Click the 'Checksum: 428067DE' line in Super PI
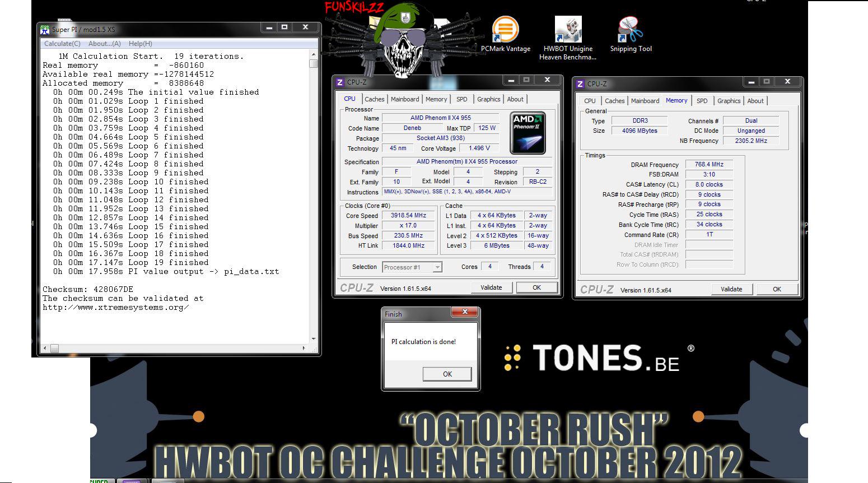Image resolution: width=868 pixels, height=483 pixels. point(88,290)
